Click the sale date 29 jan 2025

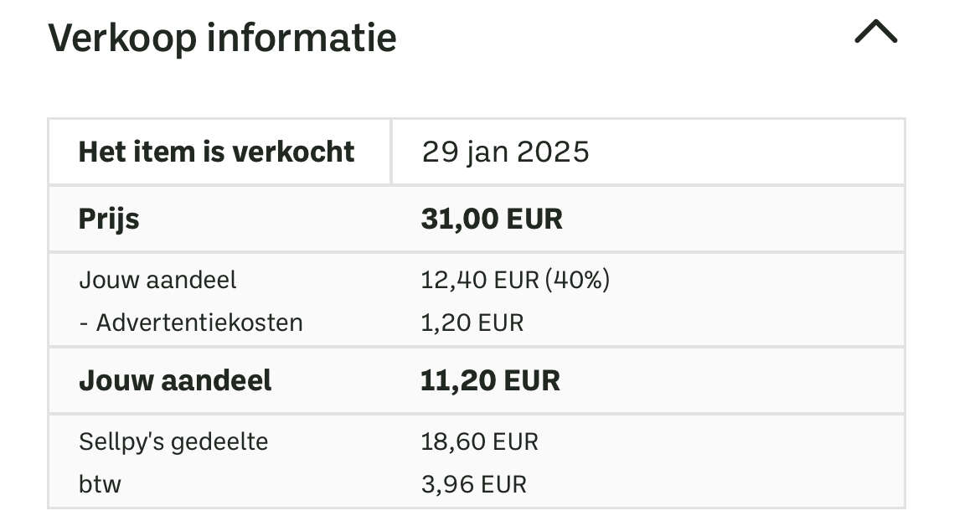pos(505,152)
